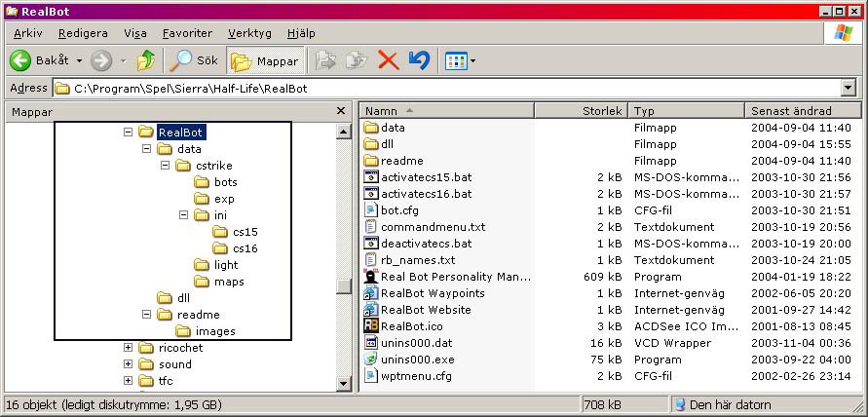Click the tree pane scroll down arrow
The width and height of the screenshot is (868, 417).
pos(343,383)
